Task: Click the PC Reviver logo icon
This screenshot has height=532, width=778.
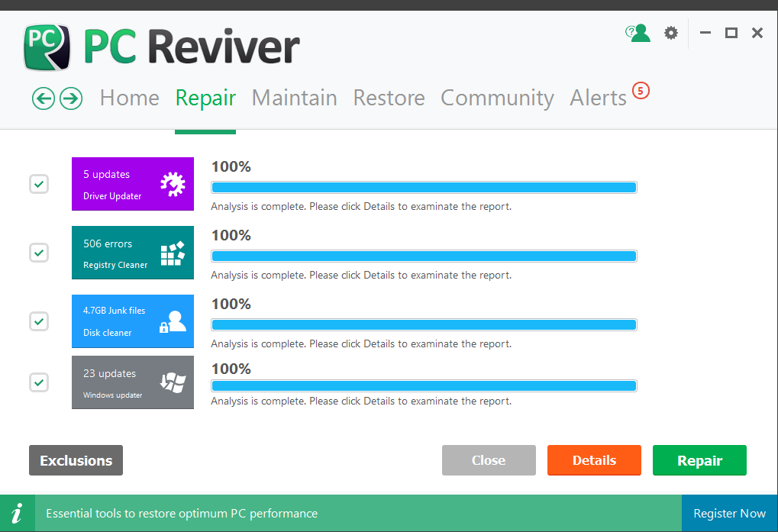Action: coord(47,47)
